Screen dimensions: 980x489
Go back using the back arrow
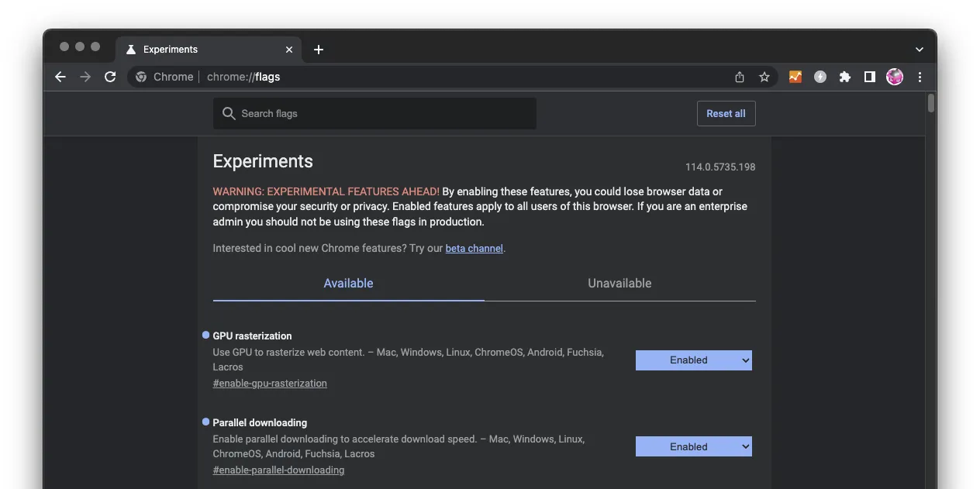point(60,77)
